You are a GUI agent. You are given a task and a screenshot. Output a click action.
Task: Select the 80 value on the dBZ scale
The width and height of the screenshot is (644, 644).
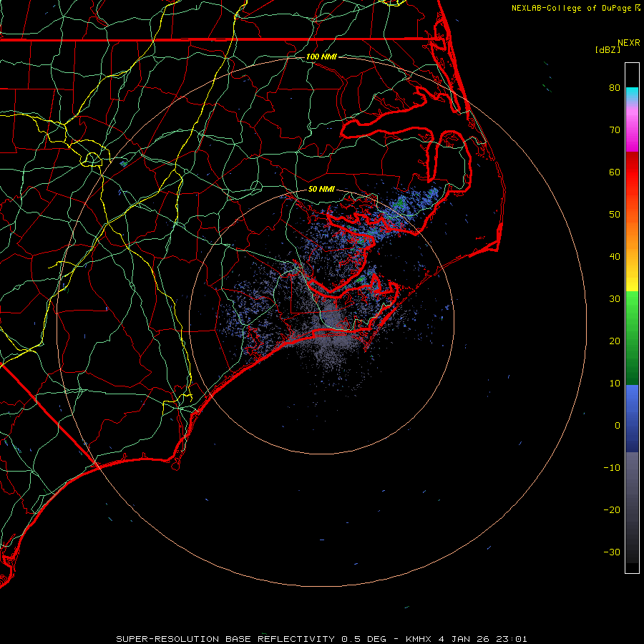pos(615,87)
